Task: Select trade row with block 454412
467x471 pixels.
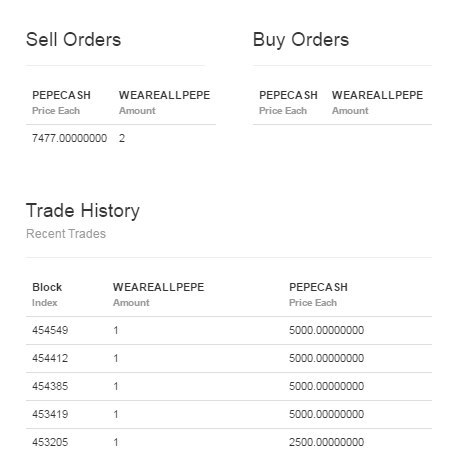Action: point(229,358)
